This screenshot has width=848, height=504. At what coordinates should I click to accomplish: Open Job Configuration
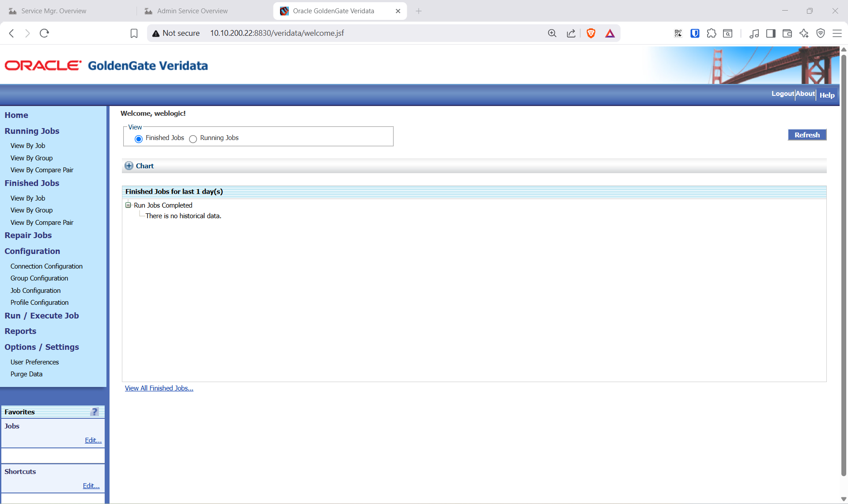point(35,290)
